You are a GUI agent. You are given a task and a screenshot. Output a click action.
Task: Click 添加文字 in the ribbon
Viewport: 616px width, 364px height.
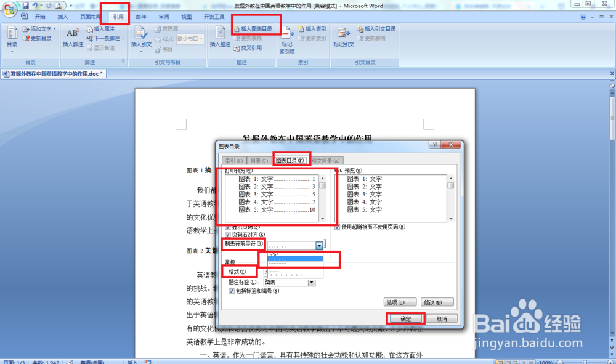click(39, 29)
